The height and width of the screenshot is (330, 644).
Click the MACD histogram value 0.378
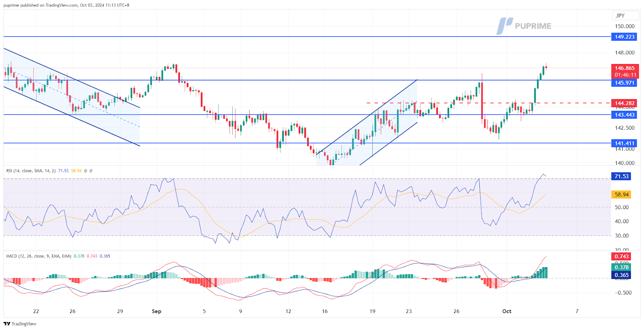621,267
